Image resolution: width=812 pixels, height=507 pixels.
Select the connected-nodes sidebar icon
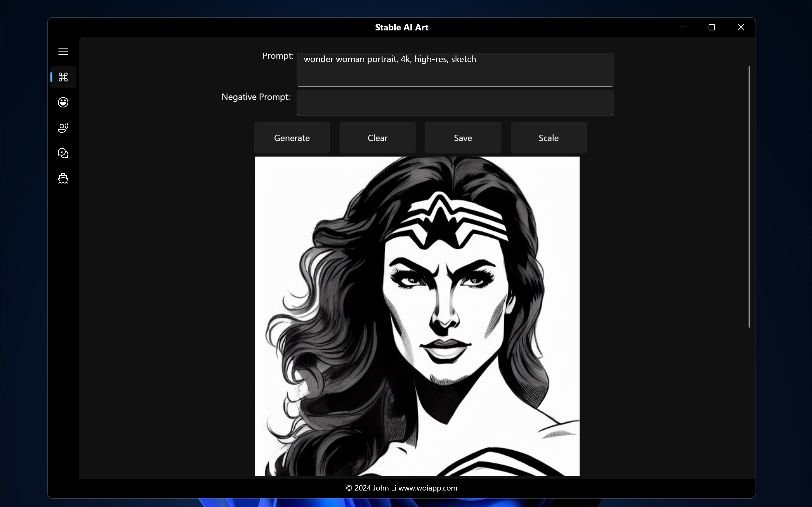[63, 77]
